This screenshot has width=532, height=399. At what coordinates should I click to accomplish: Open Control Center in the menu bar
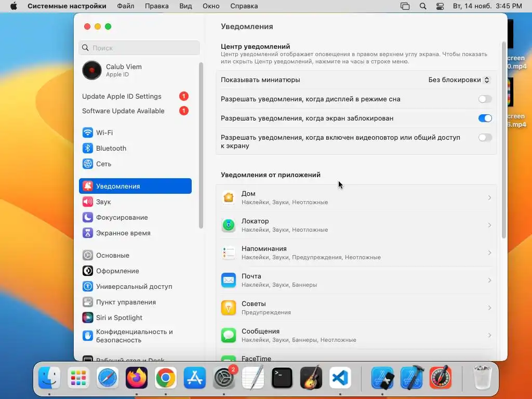440,6
